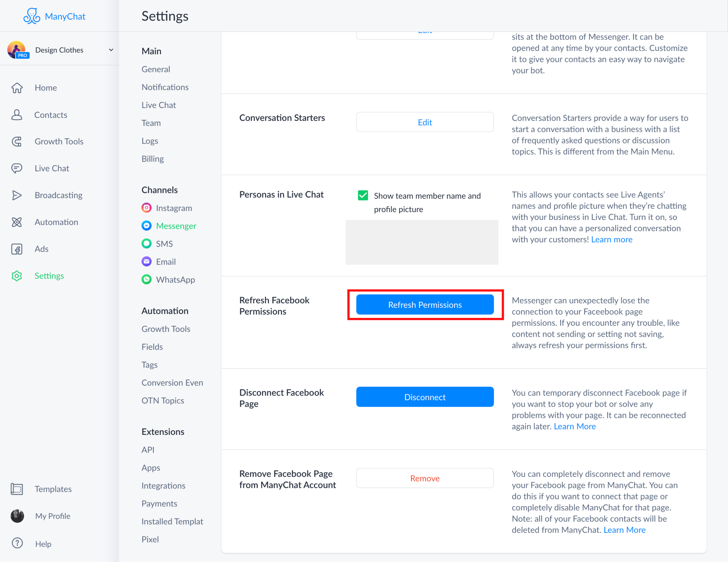Viewport: 728px width, 562px height.
Task: Open the Learn More link about disconnecting
Action: 575,426
